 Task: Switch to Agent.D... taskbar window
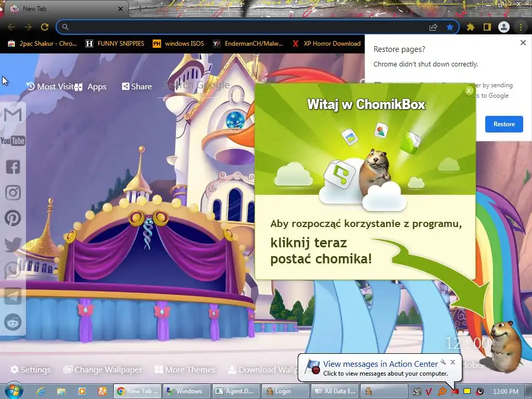[236, 391]
